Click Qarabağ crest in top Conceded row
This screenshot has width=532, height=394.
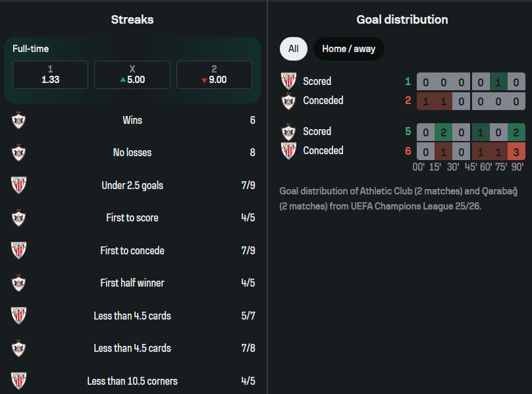288,101
